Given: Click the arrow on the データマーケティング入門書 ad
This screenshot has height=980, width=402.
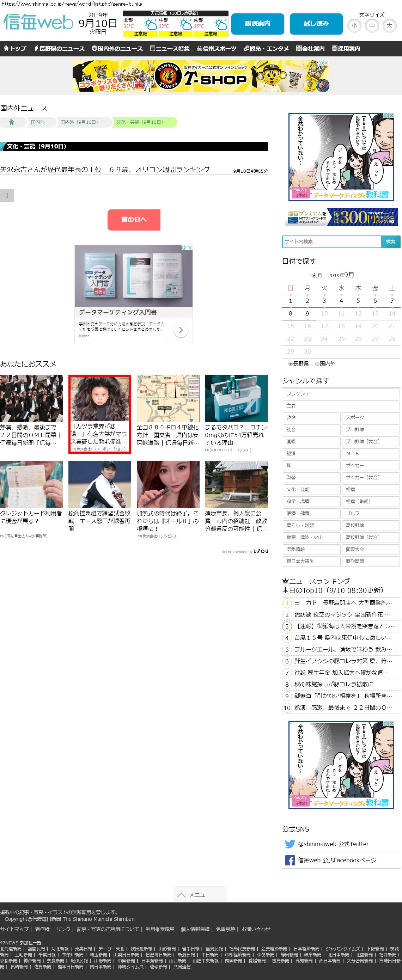Looking at the screenshot, I should coord(181,330).
